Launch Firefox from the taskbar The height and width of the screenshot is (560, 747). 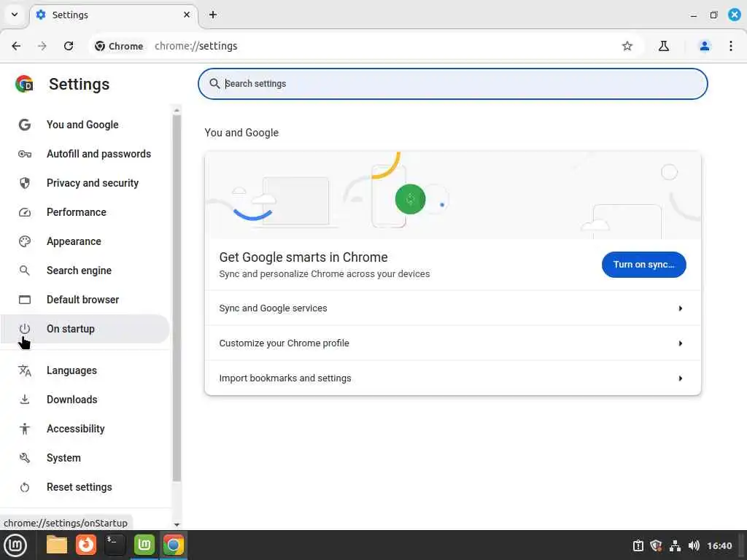coord(86,545)
